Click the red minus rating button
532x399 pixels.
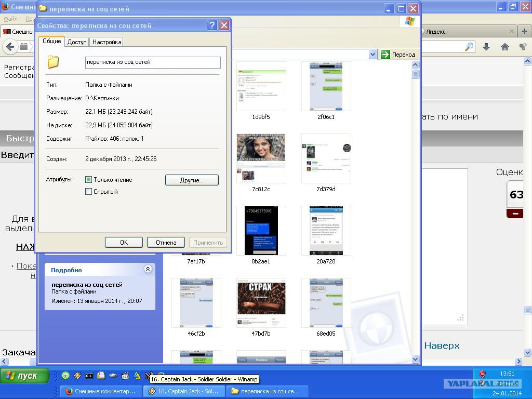[515, 214]
